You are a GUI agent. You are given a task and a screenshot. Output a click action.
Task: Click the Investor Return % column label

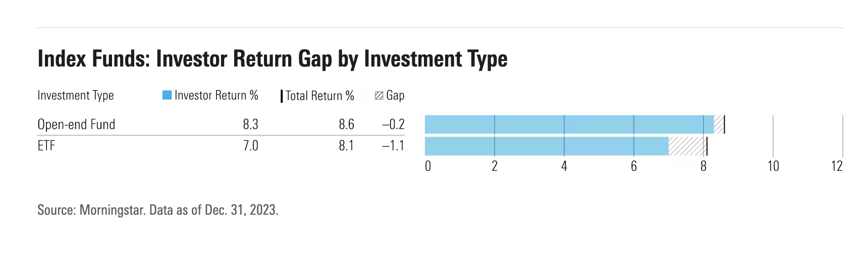[x=216, y=96]
